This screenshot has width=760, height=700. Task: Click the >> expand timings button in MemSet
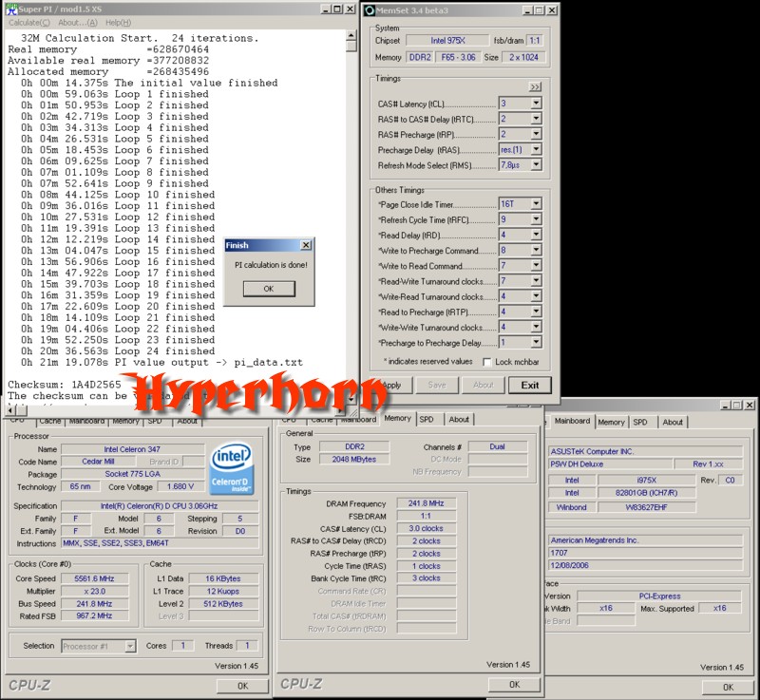tap(535, 87)
